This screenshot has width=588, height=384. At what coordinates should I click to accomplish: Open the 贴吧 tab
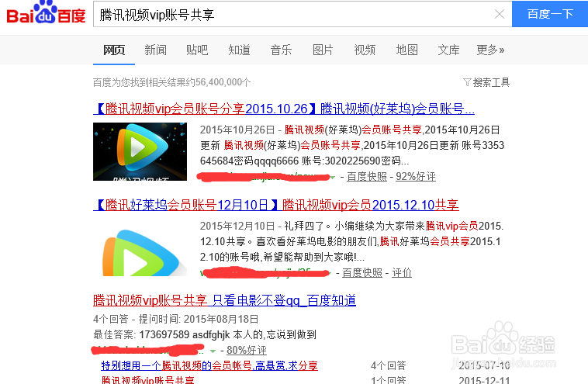point(197,50)
